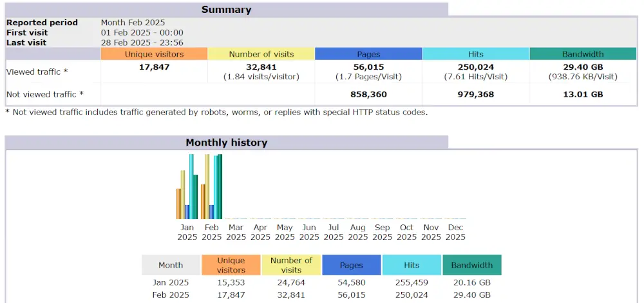Image resolution: width=644 pixels, height=303 pixels.
Task: Click the "Dec 2025" label under the chart
Action: tap(455, 232)
